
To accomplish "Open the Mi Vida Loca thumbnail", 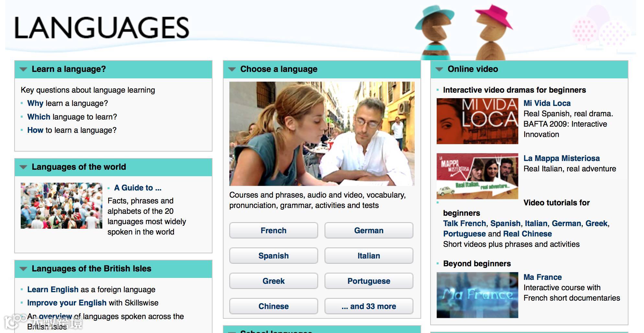I will pyautogui.click(x=477, y=121).
